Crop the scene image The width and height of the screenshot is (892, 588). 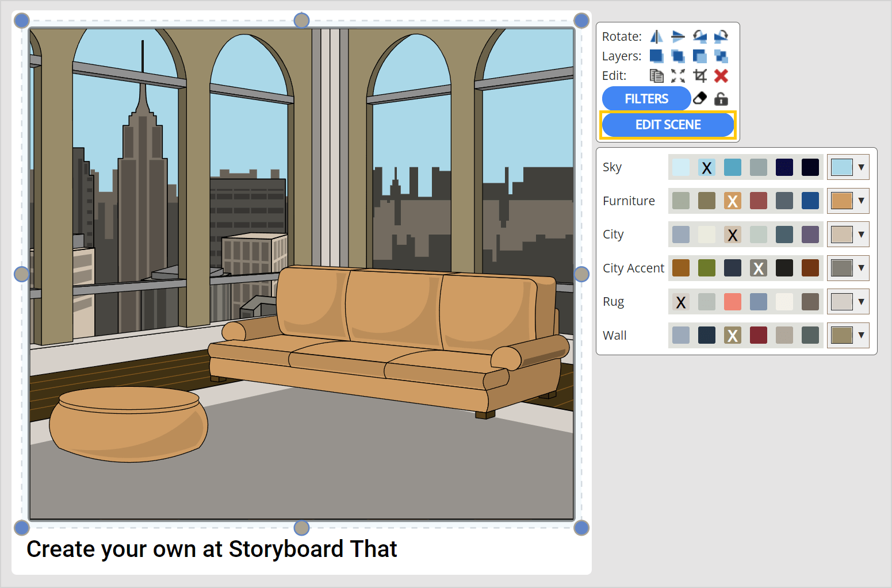click(699, 75)
